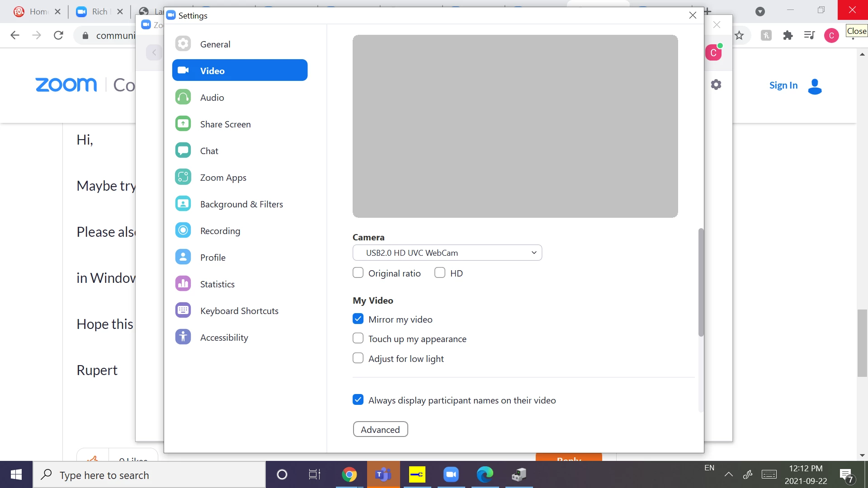
Task: Click the Settings panel vertical scrollbar
Action: point(701,282)
